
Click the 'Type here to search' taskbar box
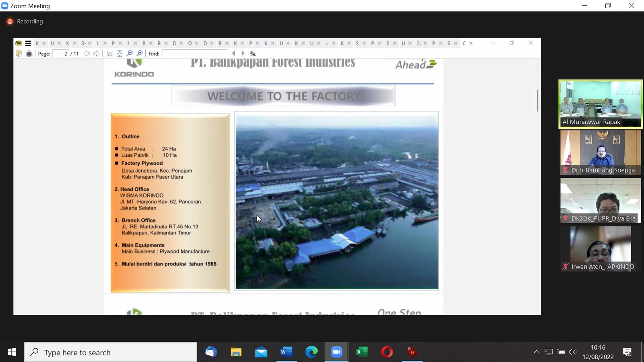(x=111, y=352)
